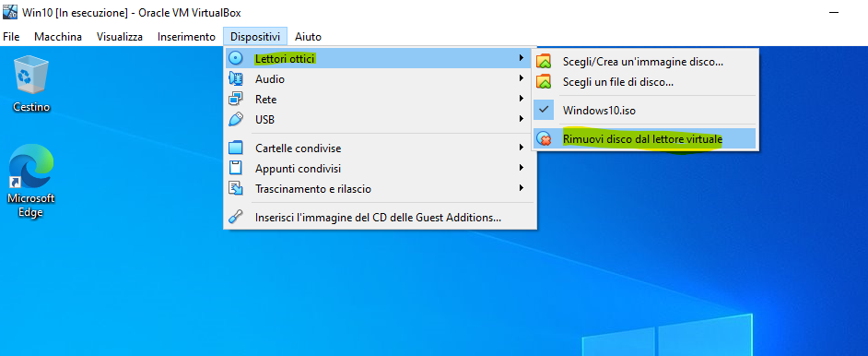This screenshot has width=868, height=356.
Task: Open the Macchina menu
Action: 58,37
